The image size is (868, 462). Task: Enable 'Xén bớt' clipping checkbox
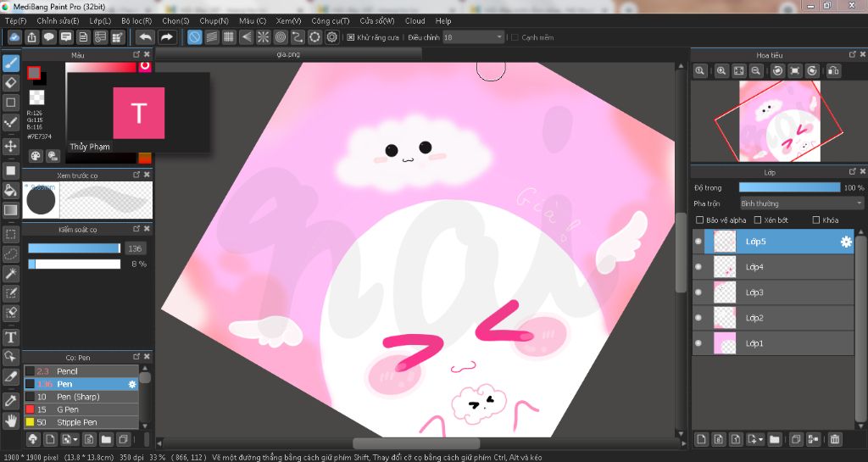(758, 220)
